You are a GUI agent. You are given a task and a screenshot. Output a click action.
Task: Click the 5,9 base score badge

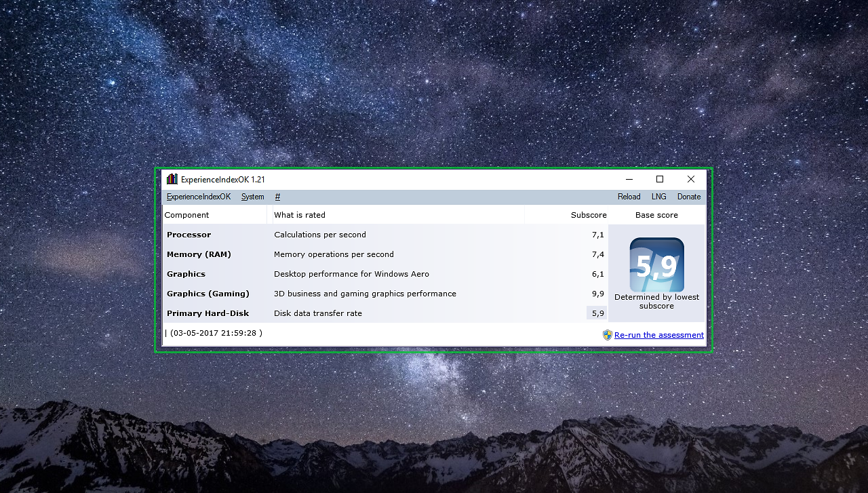pyautogui.click(x=656, y=265)
